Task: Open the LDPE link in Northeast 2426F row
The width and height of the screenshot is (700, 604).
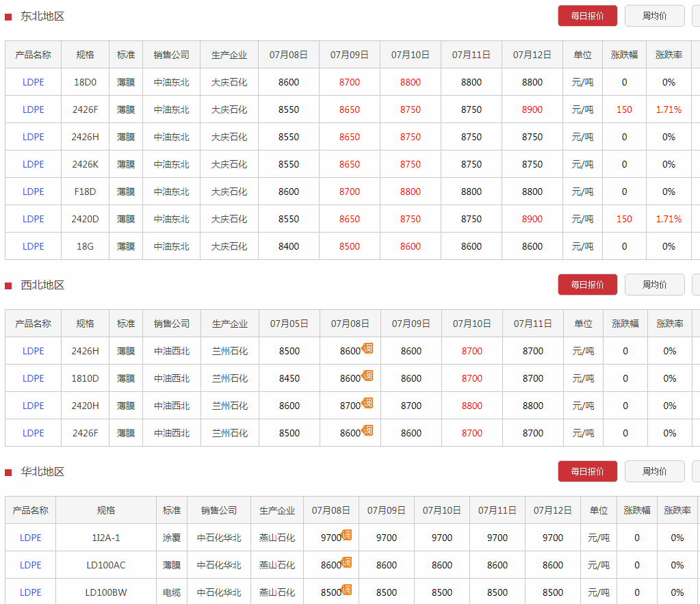Action: coord(33,109)
